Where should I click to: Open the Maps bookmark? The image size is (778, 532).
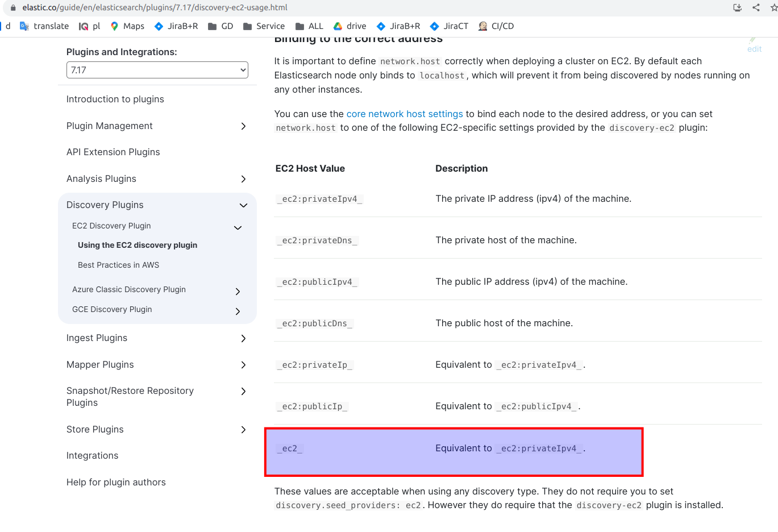click(x=126, y=26)
